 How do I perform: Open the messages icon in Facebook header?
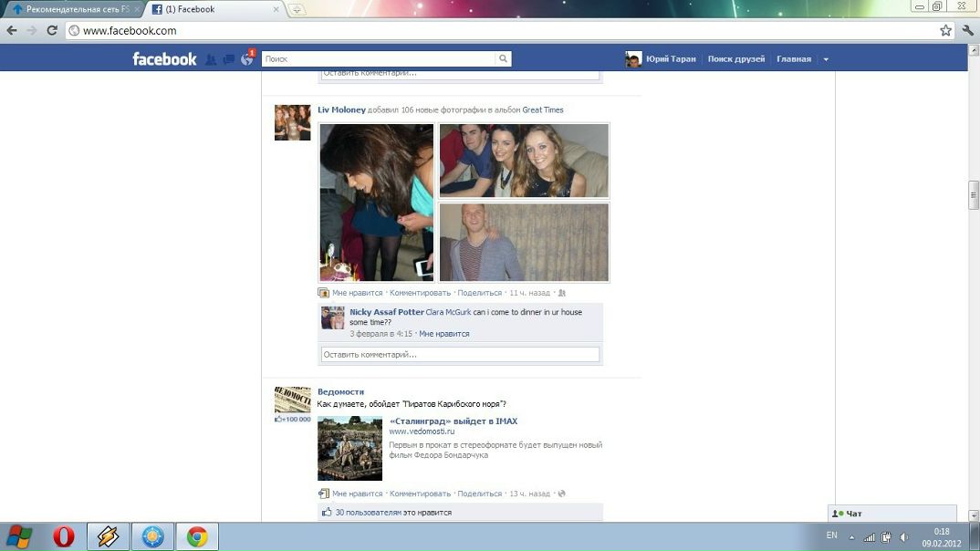click(x=228, y=59)
